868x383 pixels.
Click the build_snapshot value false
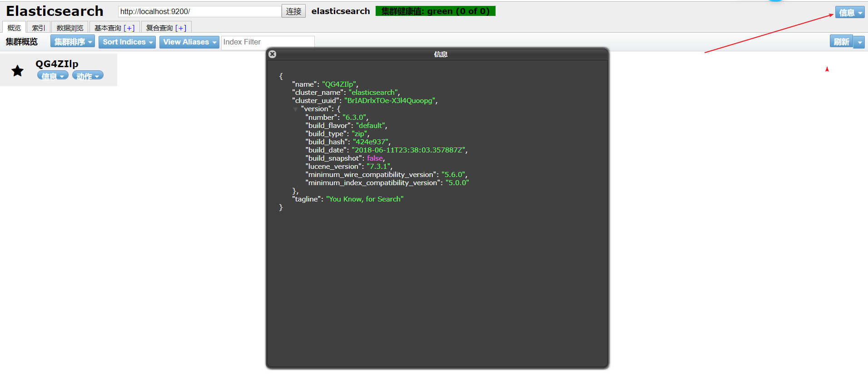tap(375, 158)
